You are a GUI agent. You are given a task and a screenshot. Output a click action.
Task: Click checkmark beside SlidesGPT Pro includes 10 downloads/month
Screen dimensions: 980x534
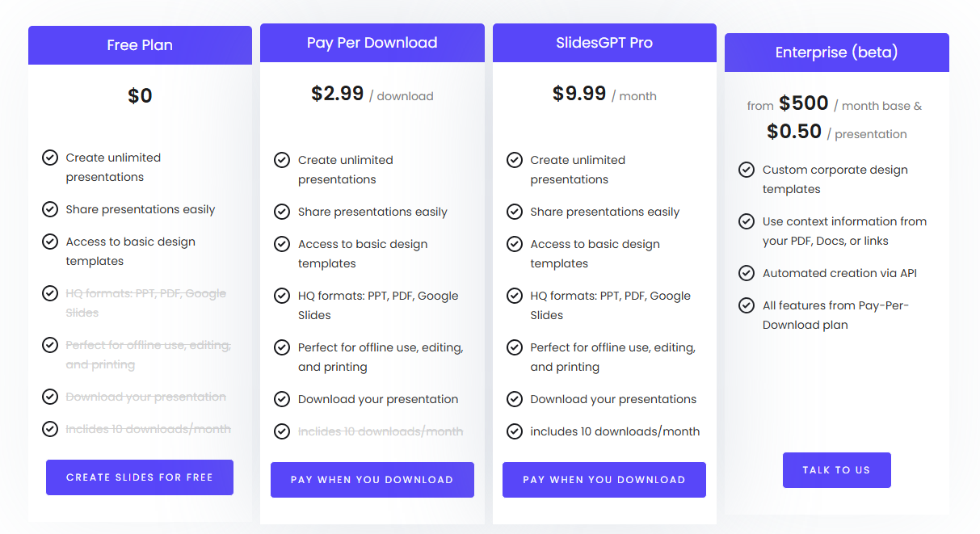pyautogui.click(x=515, y=431)
